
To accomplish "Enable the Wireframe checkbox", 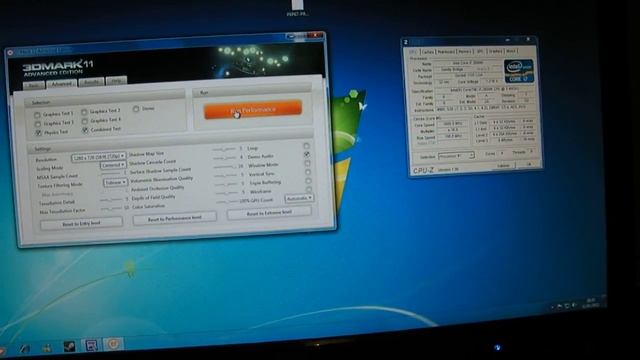I will point(309,189).
